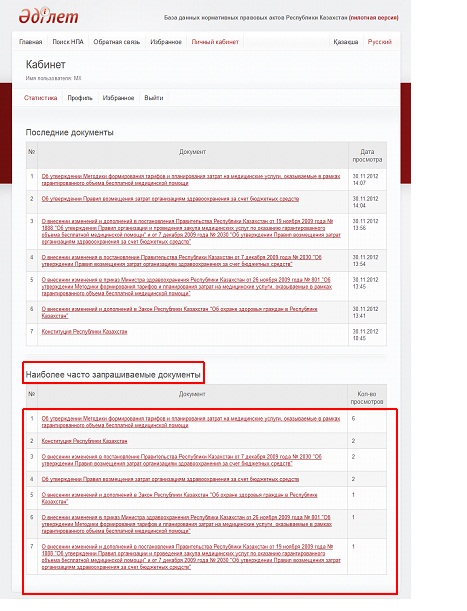
Task: Switch language to Қазақша
Action: tap(346, 42)
